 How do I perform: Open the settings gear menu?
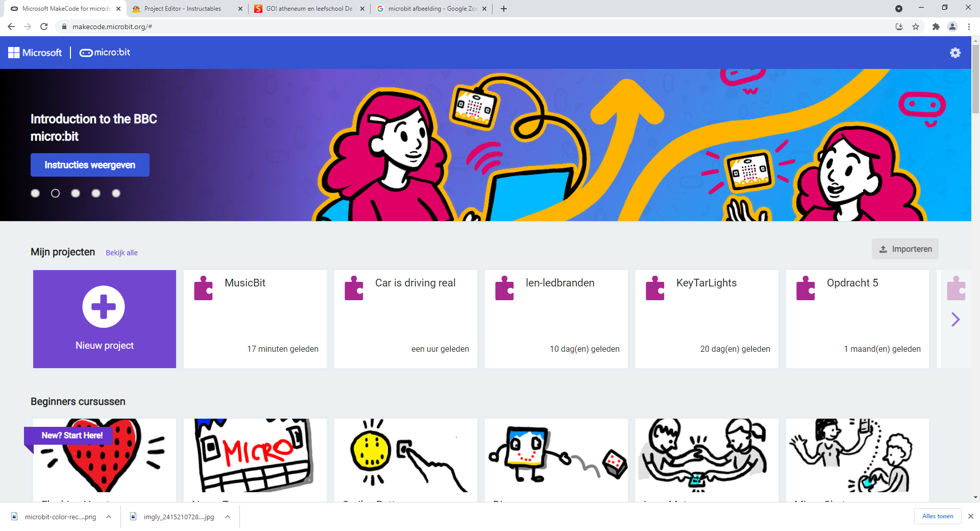(955, 53)
